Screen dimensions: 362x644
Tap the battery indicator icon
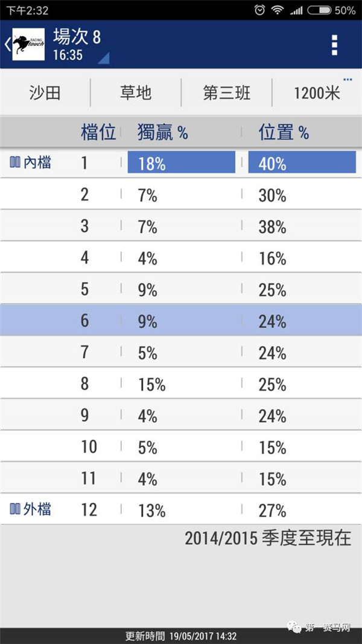click(x=319, y=10)
